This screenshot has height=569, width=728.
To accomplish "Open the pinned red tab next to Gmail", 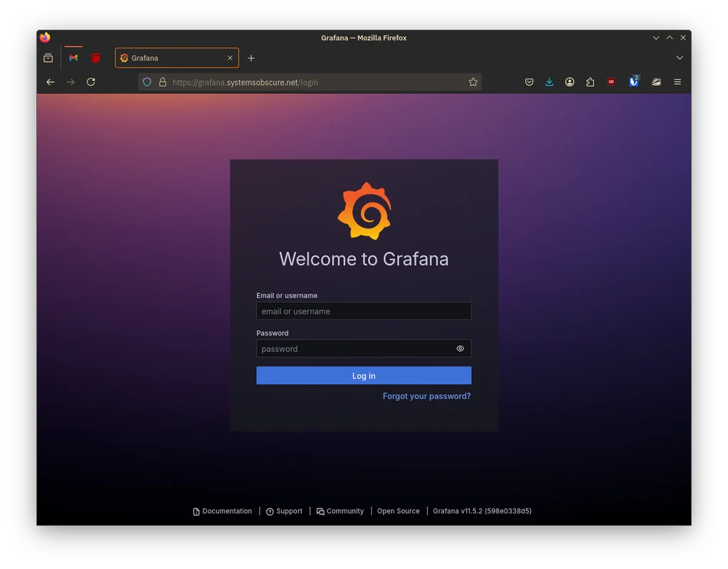I will pyautogui.click(x=95, y=58).
